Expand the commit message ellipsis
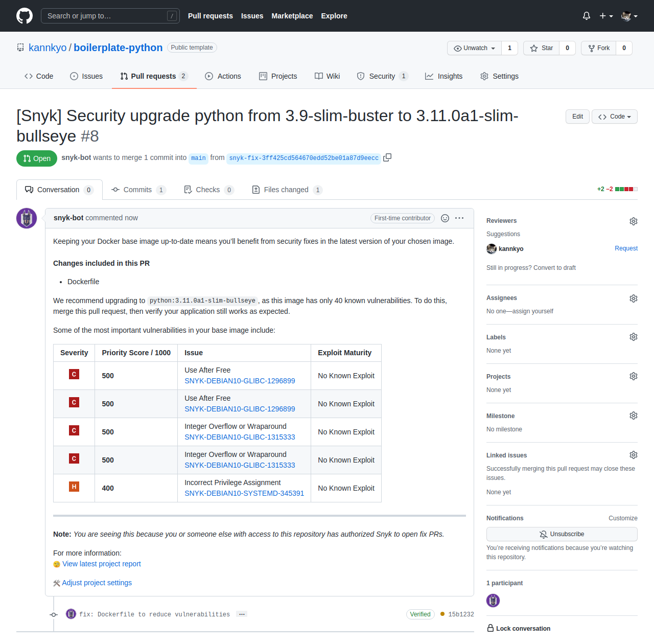 coord(242,614)
